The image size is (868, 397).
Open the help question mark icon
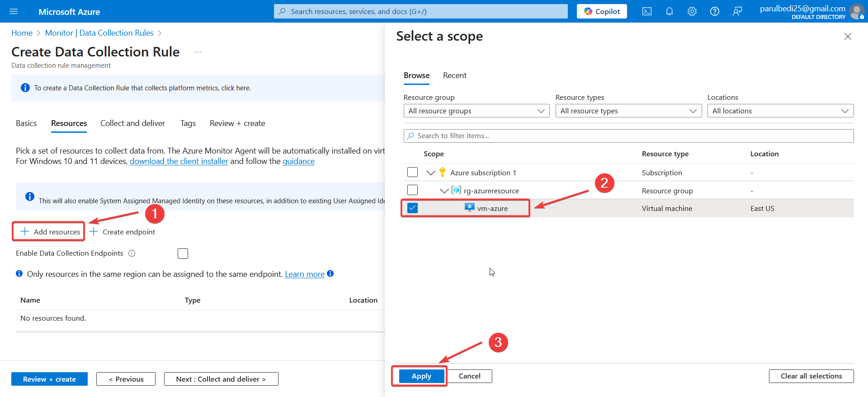coord(715,11)
